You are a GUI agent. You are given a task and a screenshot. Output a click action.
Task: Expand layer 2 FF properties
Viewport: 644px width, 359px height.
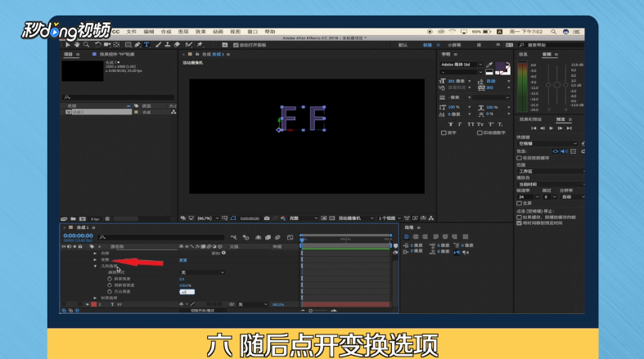coord(88,304)
